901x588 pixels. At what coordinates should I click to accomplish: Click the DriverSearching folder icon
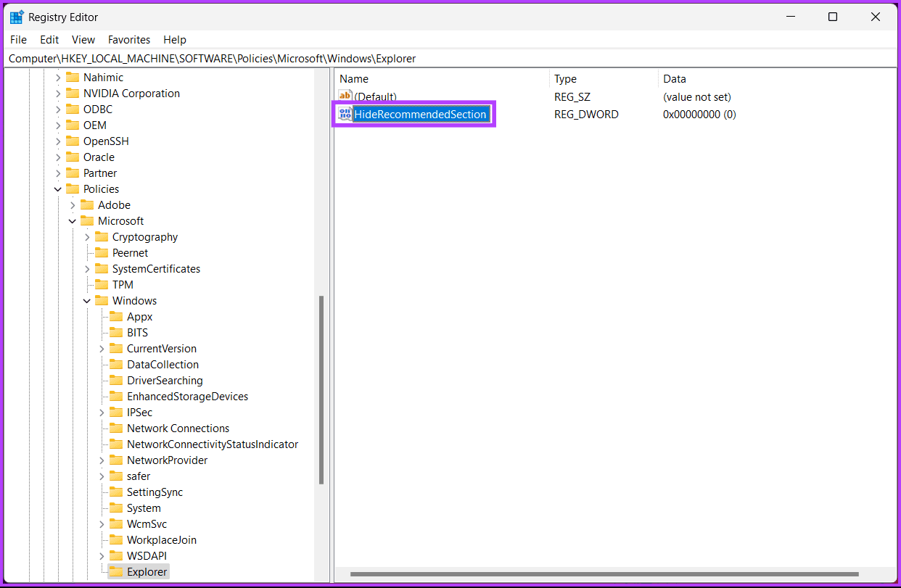115,381
